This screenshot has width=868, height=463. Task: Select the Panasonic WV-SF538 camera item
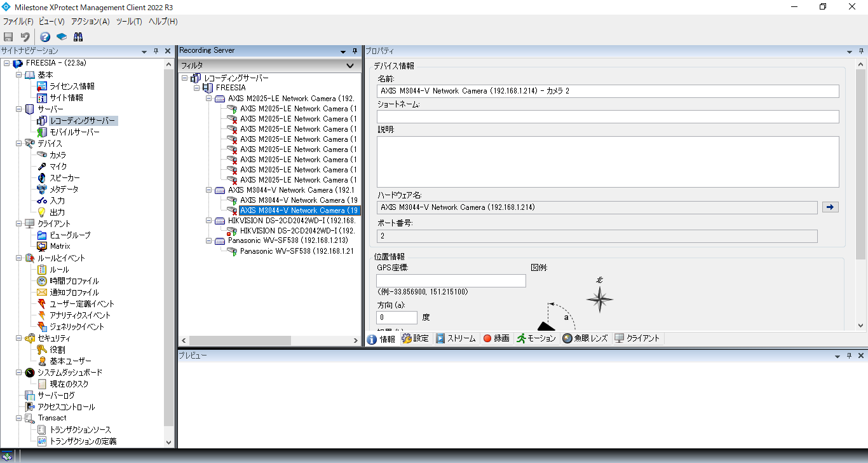[297, 251]
